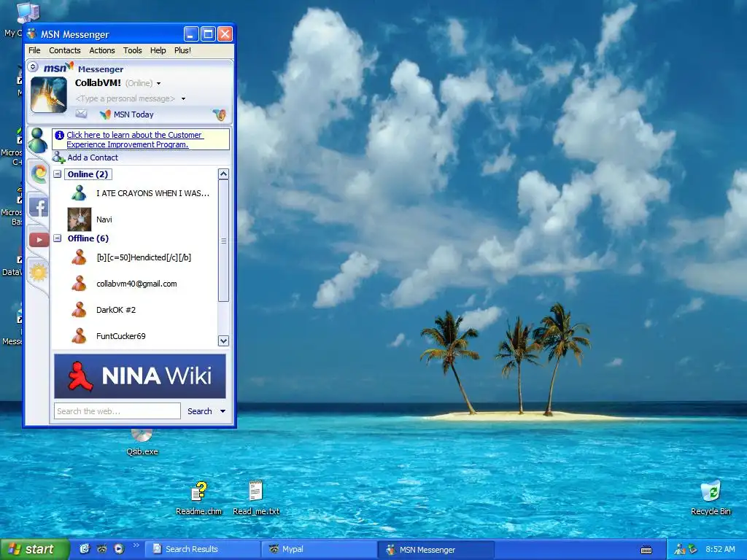Open the Facebook tab in sidebar
Screen dimensions: 747x560
[39, 207]
